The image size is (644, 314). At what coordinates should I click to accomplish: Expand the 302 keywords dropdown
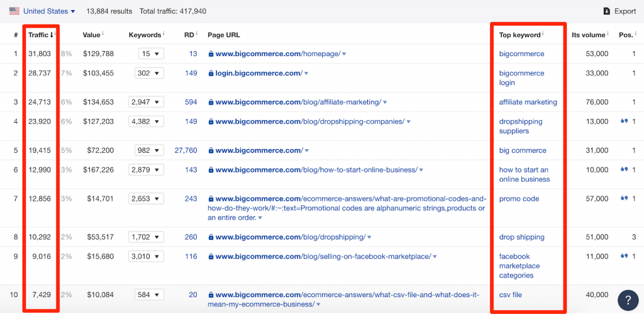click(x=149, y=73)
